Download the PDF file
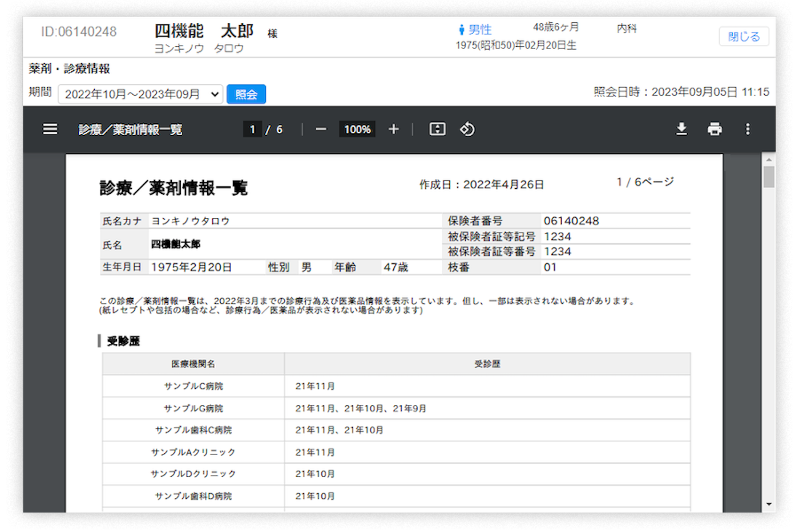799x532 pixels. pyautogui.click(x=681, y=129)
